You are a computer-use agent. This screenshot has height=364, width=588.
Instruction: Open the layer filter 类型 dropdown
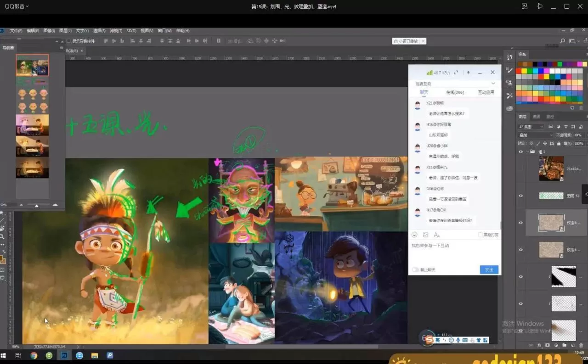[531, 127]
